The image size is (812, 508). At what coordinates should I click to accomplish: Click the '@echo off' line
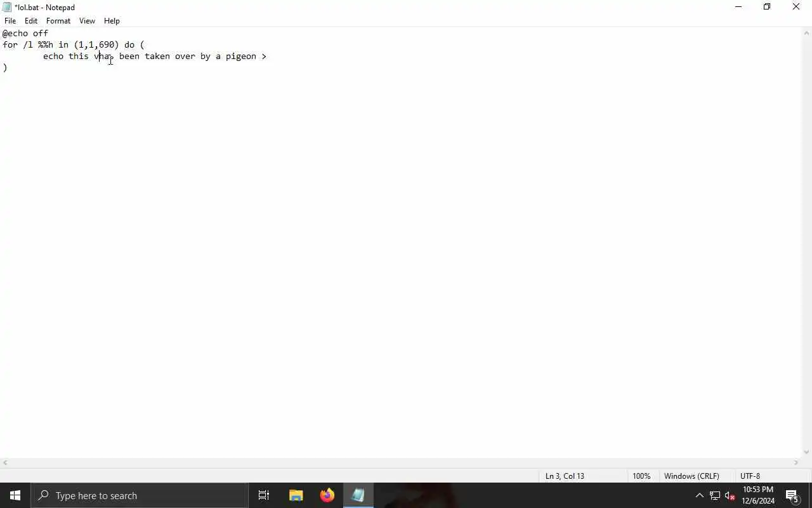point(25,33)
